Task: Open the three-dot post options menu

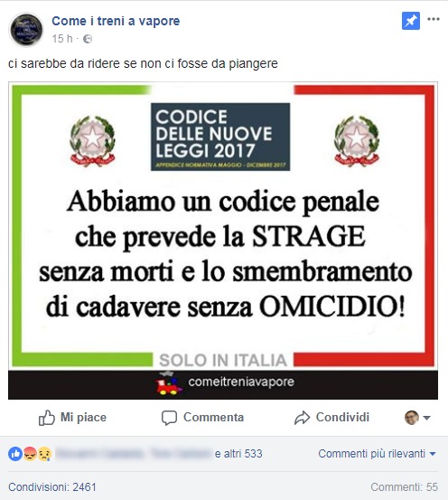Action: tap(434, 19)
